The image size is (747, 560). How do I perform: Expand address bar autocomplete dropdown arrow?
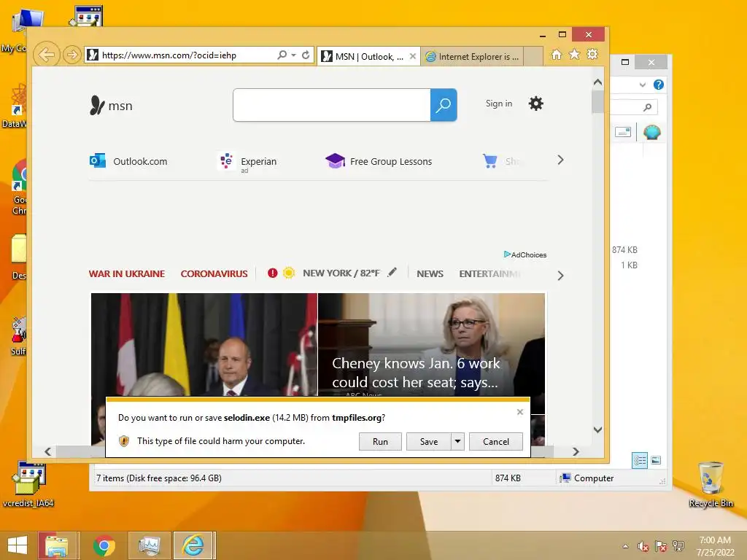click(293, 55)
